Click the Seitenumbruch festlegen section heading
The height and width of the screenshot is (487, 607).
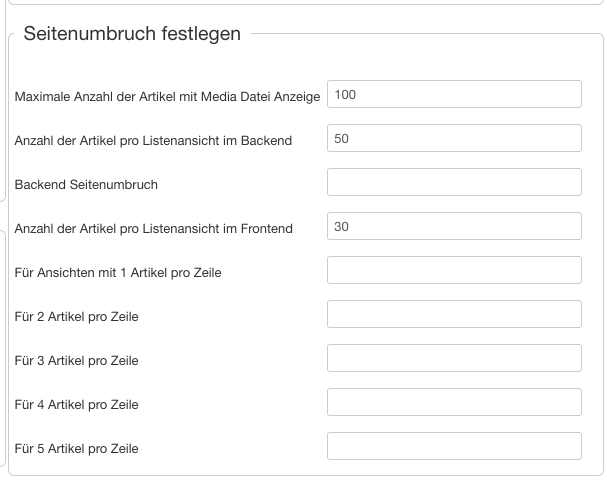pyautogui.click(x=132, y=34)
